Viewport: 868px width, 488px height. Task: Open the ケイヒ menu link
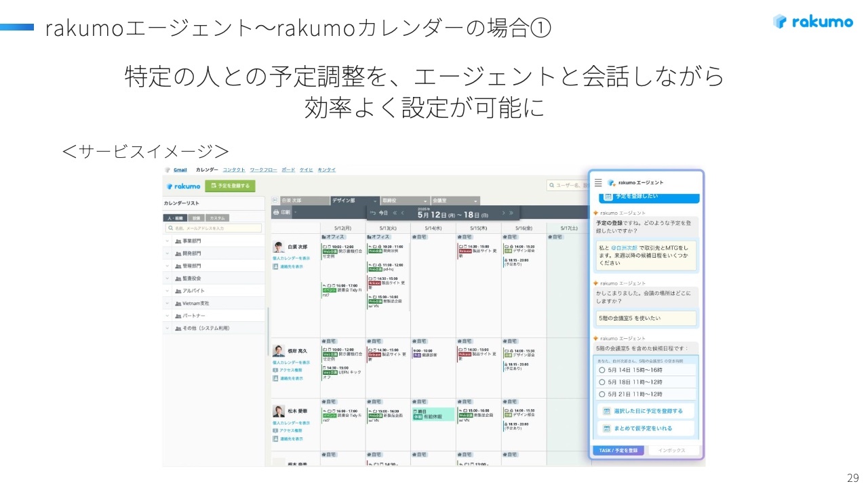tap(307, 170)
